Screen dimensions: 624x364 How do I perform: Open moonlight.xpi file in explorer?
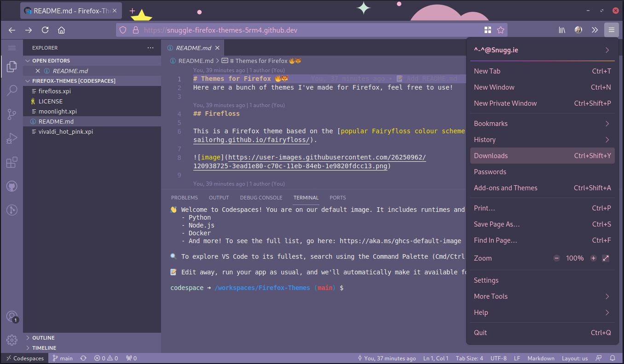tap(92, 111)
